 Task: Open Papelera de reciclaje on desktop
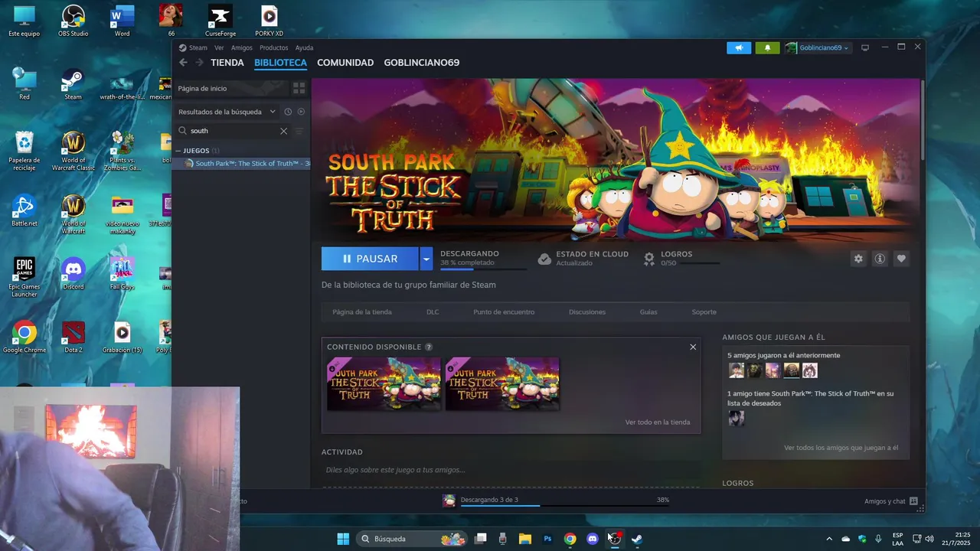[x=24, y=151]
